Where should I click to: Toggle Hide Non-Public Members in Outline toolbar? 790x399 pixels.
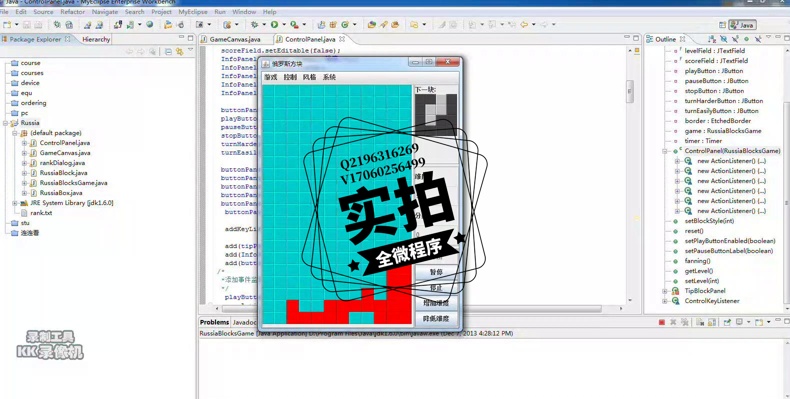(746, 39)
